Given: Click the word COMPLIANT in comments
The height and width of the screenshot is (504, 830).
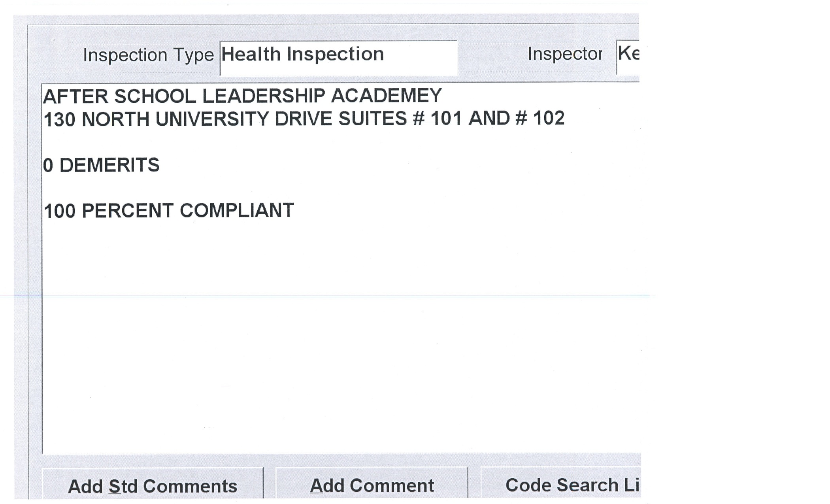Looking at the screenshot, I should pyautogui.click(x=237, y=210).
